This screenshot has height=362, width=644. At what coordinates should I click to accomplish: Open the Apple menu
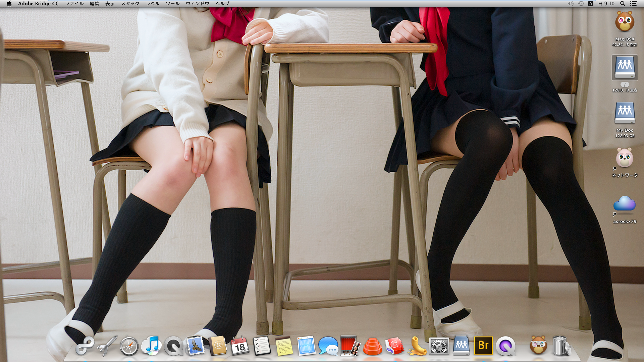tap(9, 3)
